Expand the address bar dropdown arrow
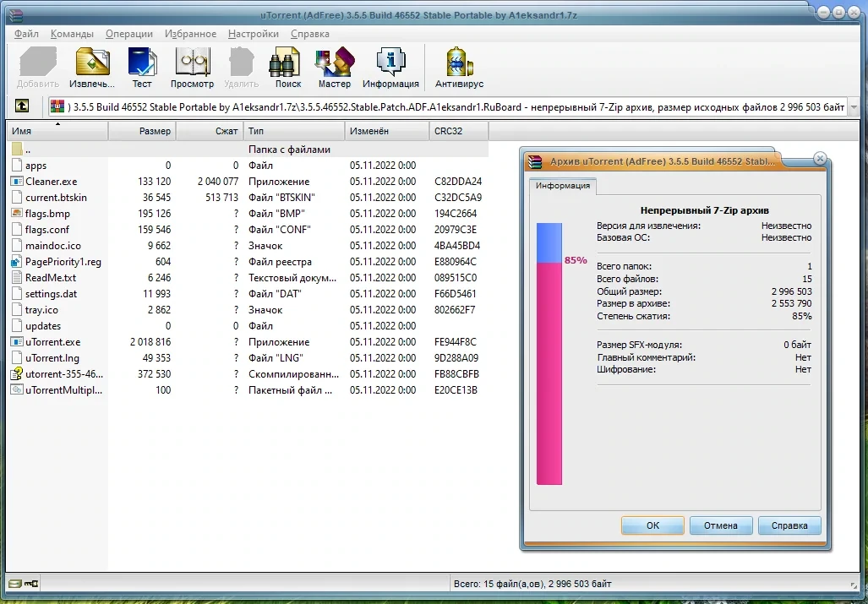 coord(853,106)
